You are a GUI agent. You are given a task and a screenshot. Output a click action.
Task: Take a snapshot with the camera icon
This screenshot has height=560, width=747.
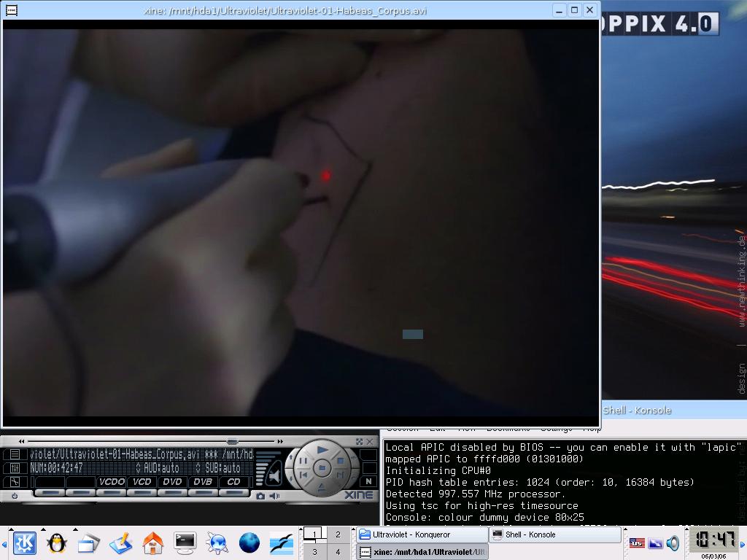(x=260, y=496)
